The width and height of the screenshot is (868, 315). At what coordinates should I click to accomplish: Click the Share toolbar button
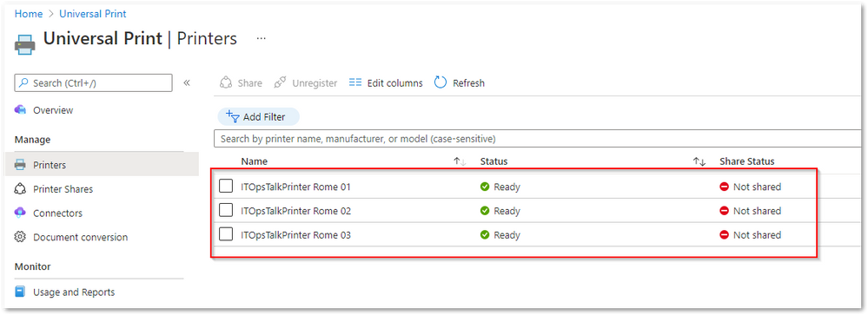[x=241, y=83]
